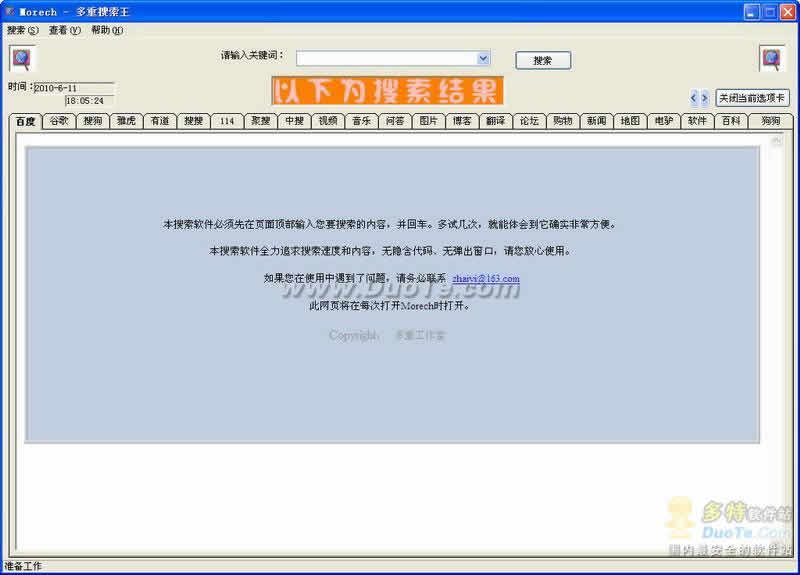800x575 pixels.
Task: Click the 请输入关键词 label
Action: pos(253,55)
